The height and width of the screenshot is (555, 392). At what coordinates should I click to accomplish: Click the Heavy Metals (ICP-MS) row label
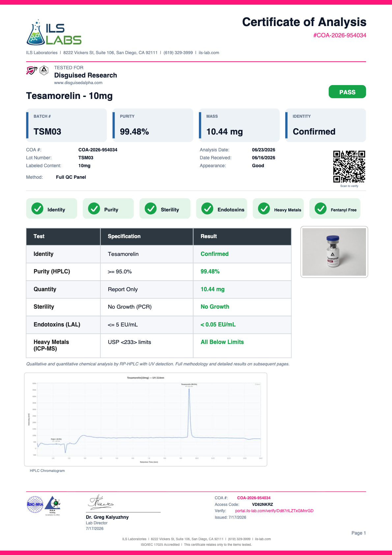click(x=51, y=345)
